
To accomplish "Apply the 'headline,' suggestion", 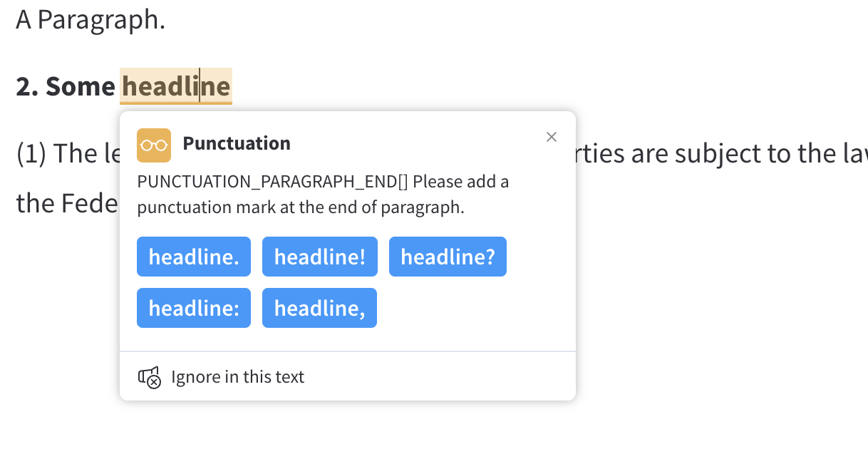I will 319,308.
